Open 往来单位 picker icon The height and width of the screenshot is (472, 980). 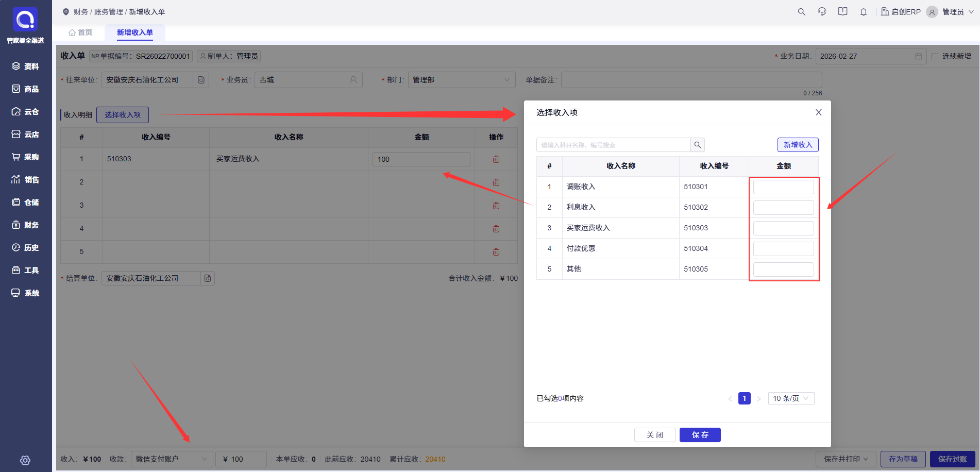pyautogui.click(x=201, y=80)
